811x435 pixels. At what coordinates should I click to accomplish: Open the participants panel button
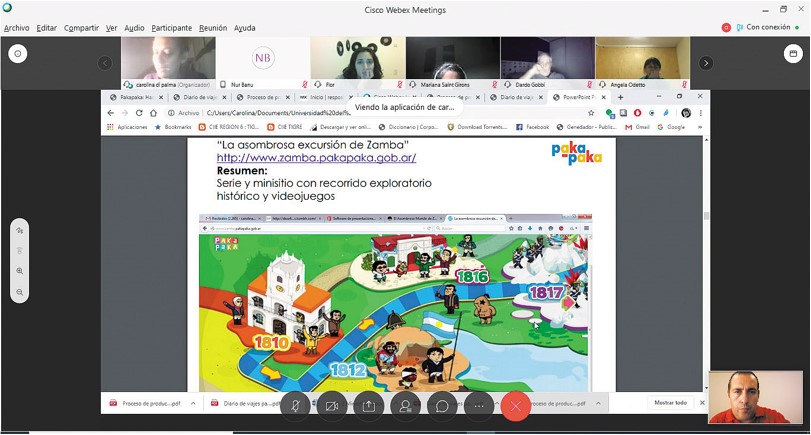coord(406,406)
